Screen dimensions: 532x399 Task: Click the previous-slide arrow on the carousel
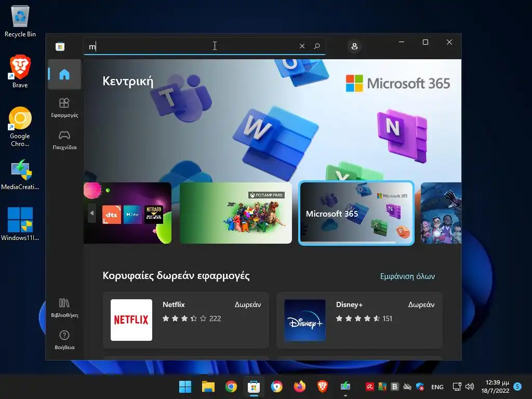pyautogui.click(x=92, y=213)
